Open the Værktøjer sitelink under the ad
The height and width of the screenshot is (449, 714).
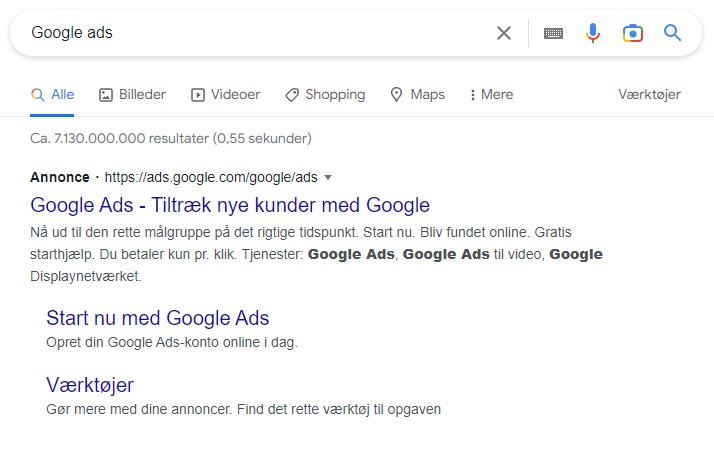[90, 385]
